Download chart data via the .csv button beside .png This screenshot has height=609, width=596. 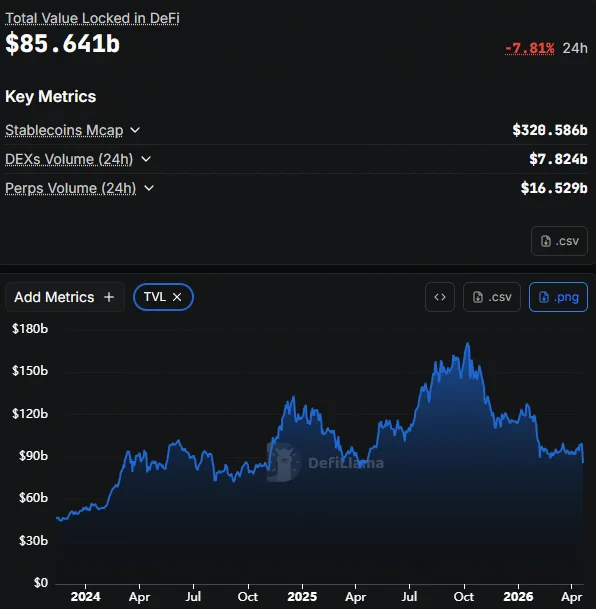click(492, 297)
